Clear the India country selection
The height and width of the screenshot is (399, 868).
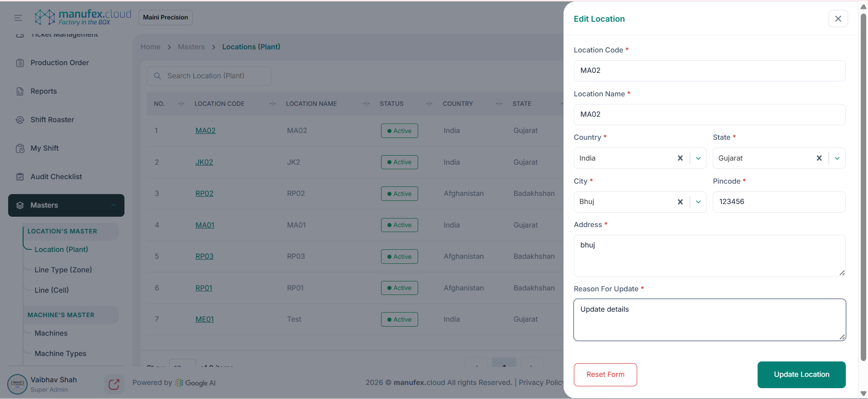tap(680, 158)
